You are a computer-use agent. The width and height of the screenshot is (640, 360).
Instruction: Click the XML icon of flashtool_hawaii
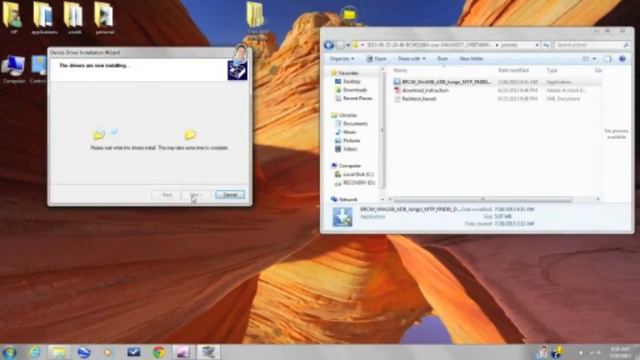[397, 99]
